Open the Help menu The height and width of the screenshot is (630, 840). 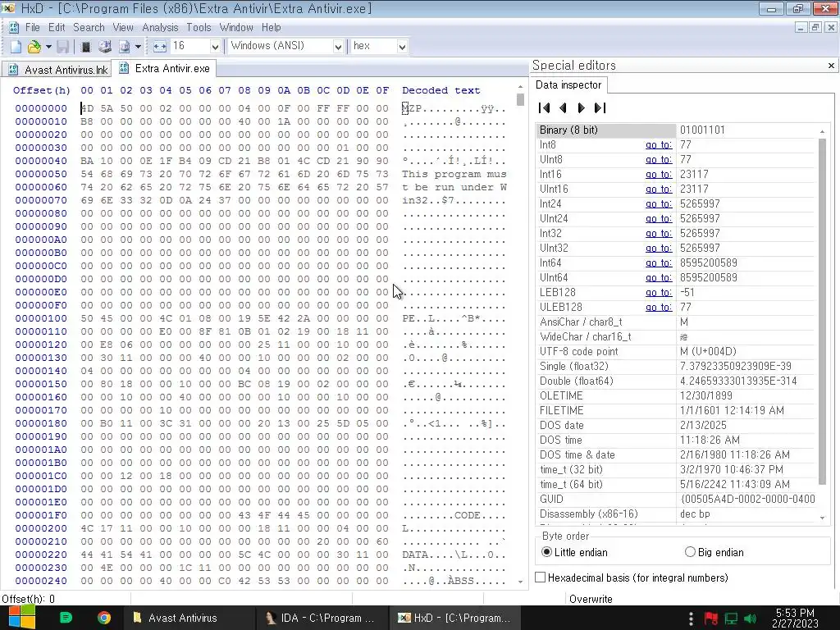coord(271,27)
